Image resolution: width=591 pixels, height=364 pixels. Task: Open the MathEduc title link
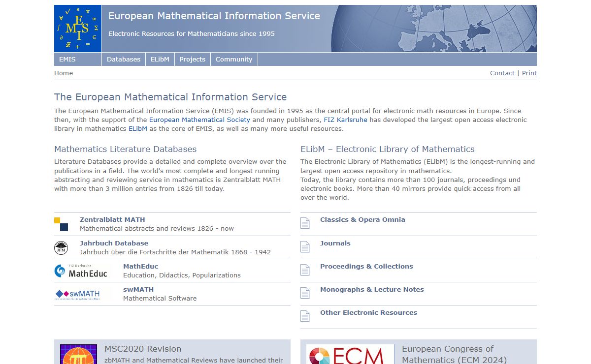141,266
